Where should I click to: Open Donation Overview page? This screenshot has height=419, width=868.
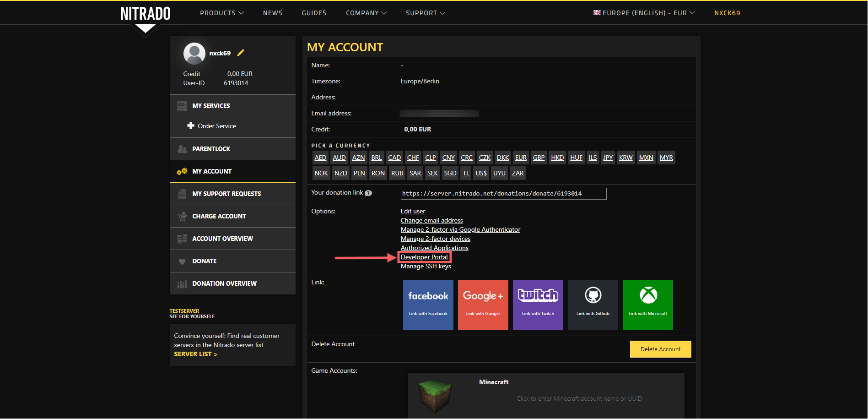[x=232, y=283]
